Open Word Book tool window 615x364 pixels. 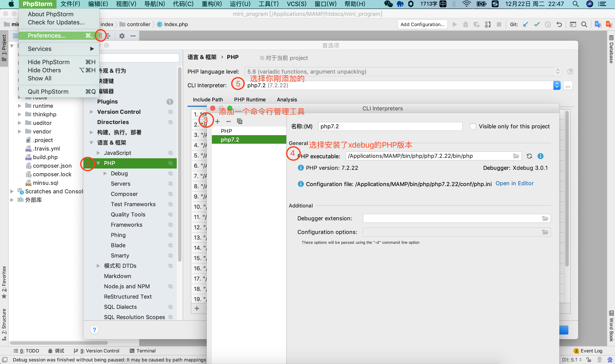point(611,326)
